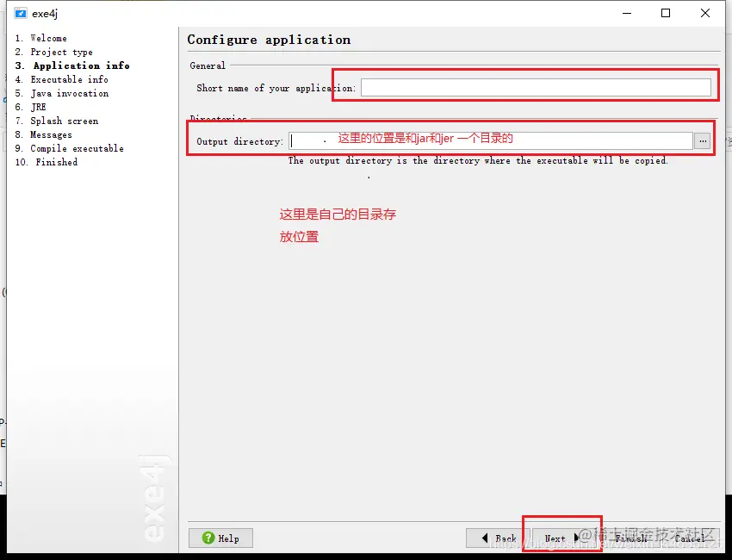Go Back to the previous step

click(x=498, y=538)
